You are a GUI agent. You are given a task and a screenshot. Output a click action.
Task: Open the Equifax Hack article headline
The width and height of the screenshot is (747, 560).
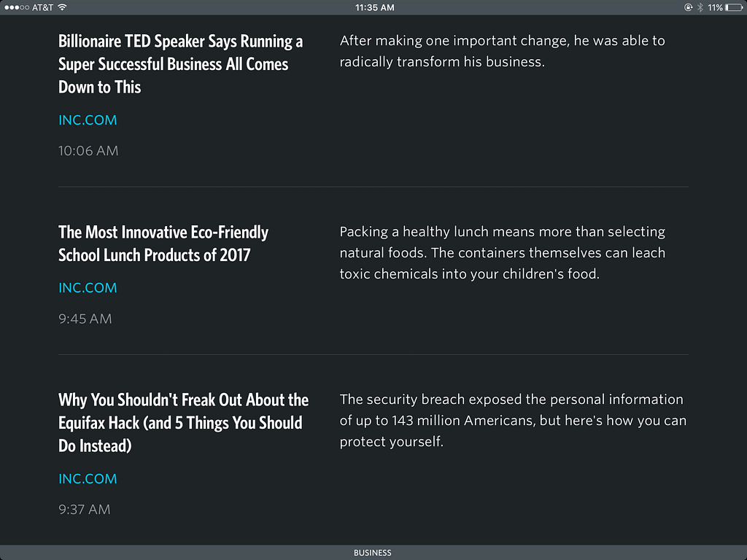(183, 423)
